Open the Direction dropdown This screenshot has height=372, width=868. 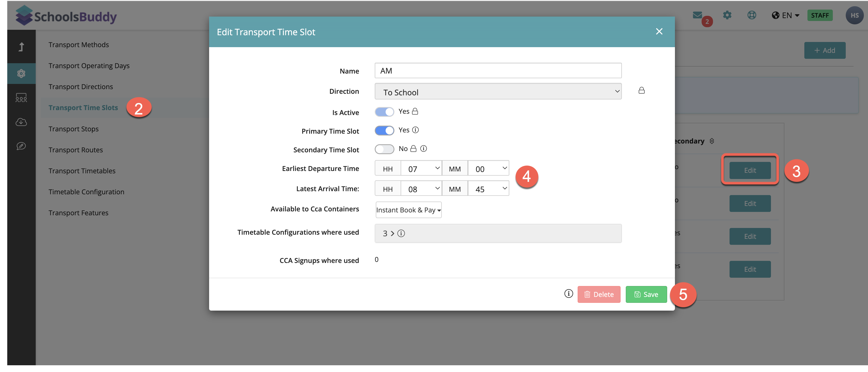498,92
